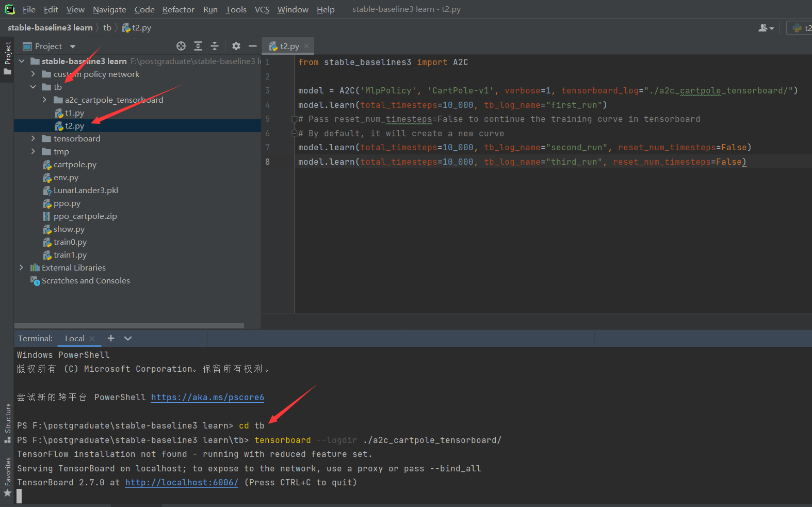
Task: Open the Refactor menu
Action: tap(178, 9)
